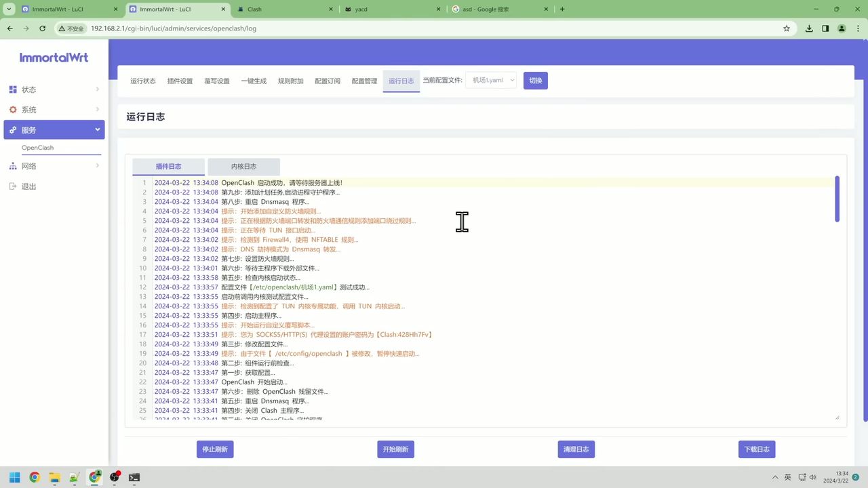Click the 系统 gear icon in sidebar
Viewport: 868px width, 488px height.
(x=12, y=109)
